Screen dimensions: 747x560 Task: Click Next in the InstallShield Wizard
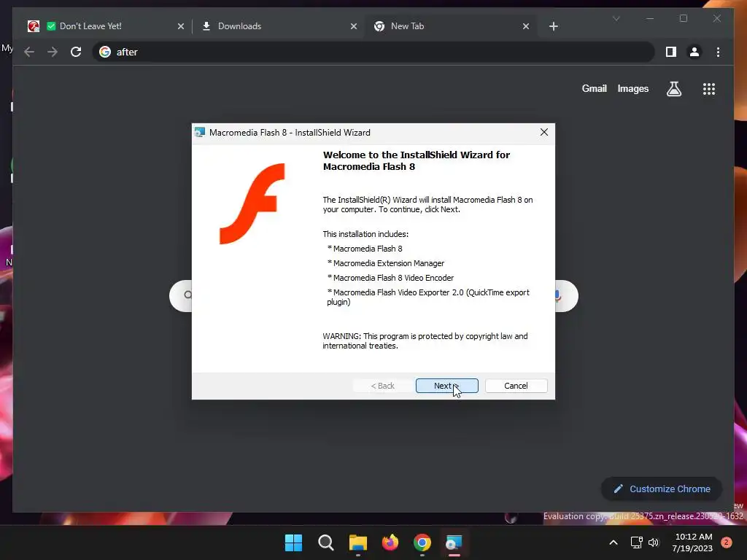click(446, 386)
